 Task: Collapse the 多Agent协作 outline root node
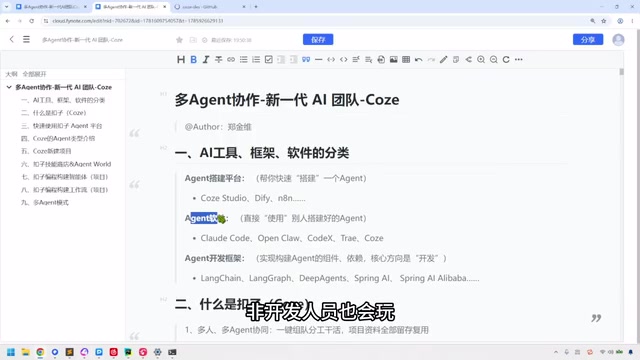9,87
